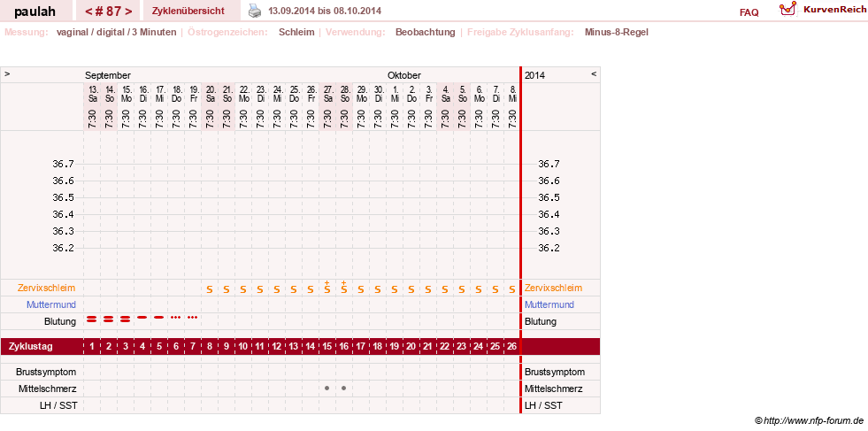Click the 7:30 time under 13. Sa
868x431 pixels.
pos(92,118)
